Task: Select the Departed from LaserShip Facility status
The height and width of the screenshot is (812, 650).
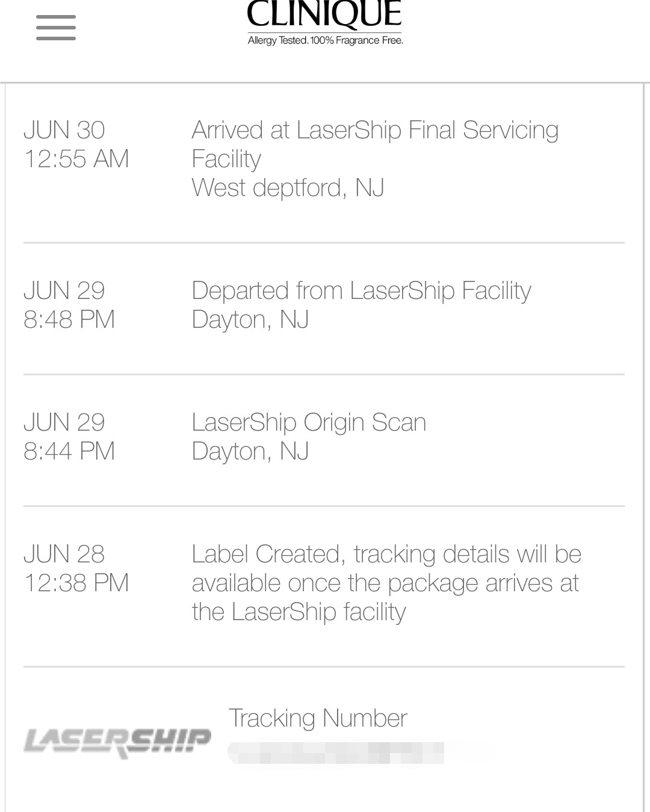Action: click(x=361, y=291)
